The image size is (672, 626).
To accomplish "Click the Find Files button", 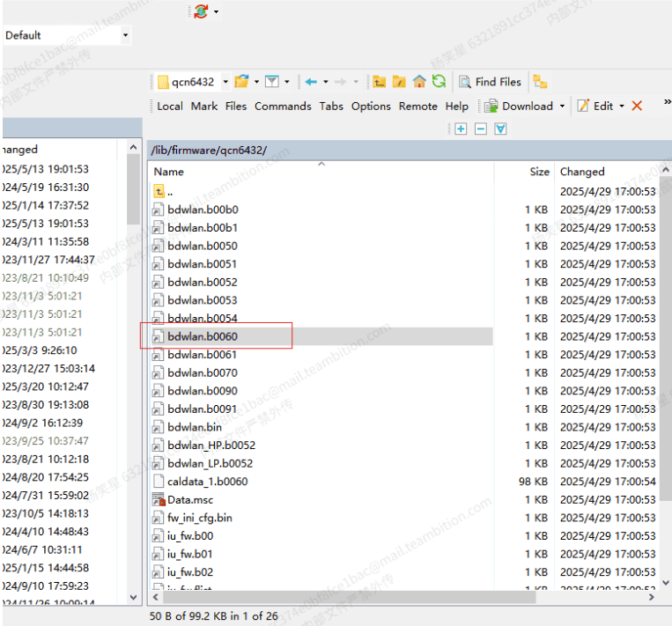I will click(x=490, y=81).
